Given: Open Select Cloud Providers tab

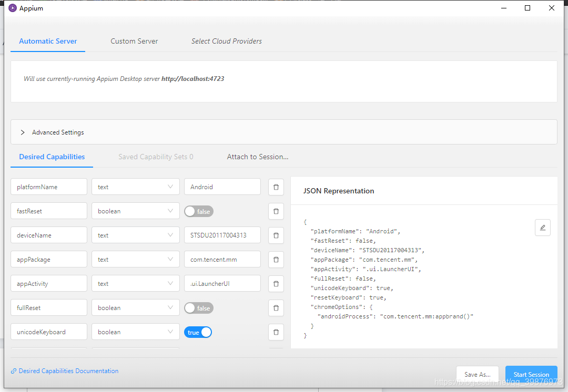Looking at the screenshot, I should (x=226, y=42).
